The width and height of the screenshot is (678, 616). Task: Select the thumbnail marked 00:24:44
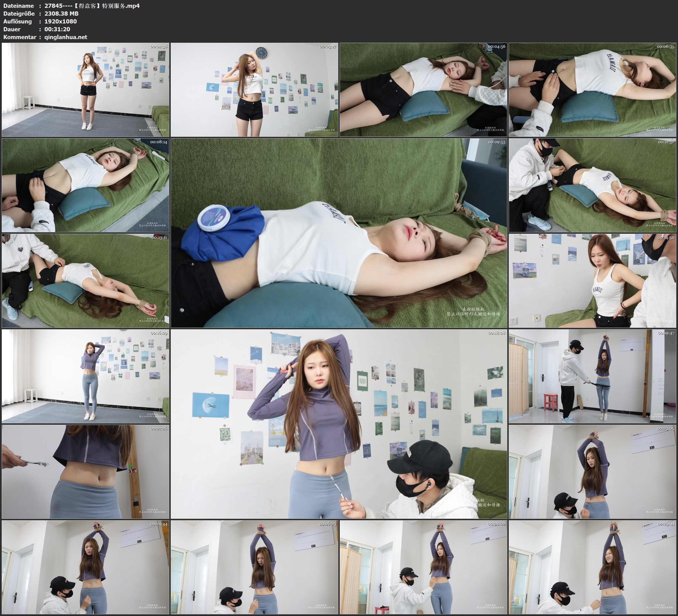click(85, 567)
